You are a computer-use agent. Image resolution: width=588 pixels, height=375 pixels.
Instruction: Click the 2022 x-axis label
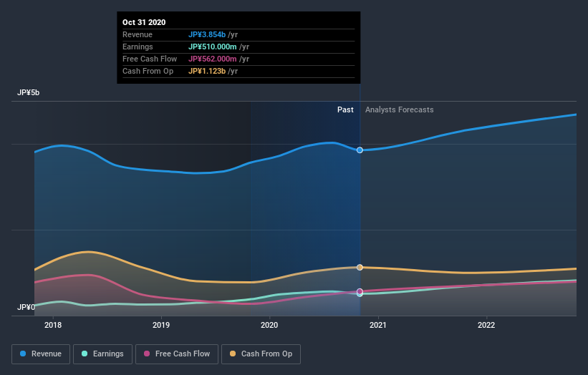486,325
